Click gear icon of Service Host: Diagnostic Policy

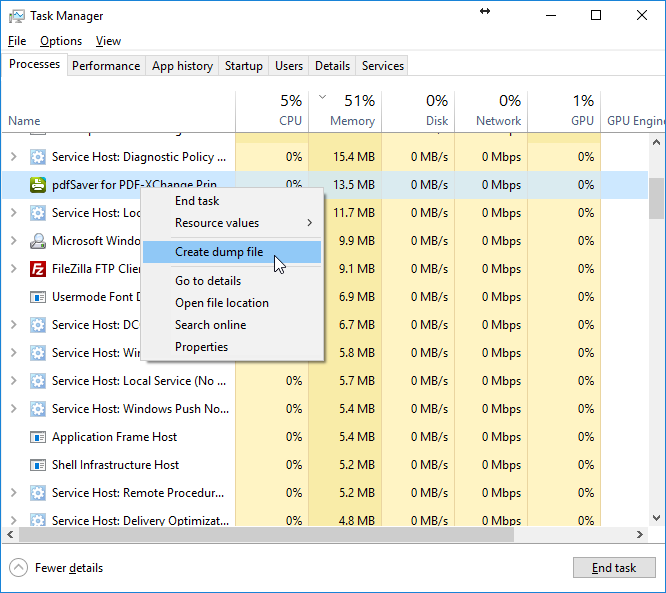(x=38, y=157)
